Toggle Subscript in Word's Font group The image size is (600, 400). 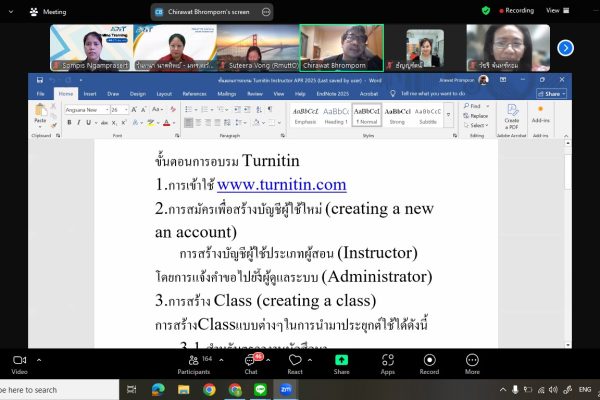tap(114, 123)
